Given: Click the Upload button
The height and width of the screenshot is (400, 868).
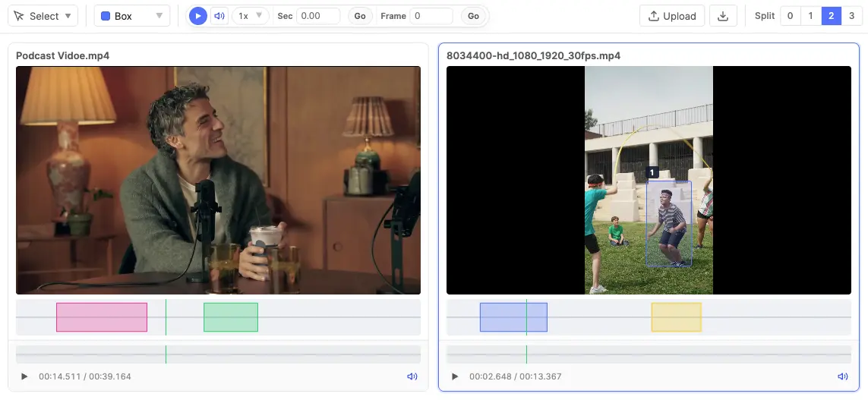Looking at the screenshot, I should [x=672, y=16].
